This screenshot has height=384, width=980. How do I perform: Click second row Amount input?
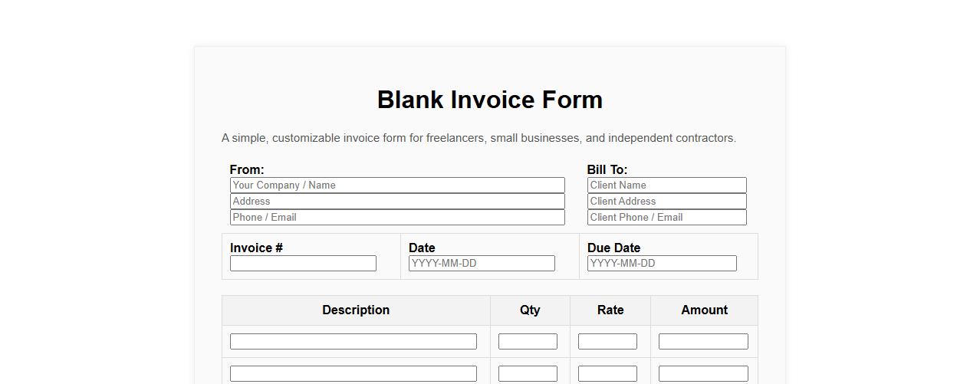[703, 373]
